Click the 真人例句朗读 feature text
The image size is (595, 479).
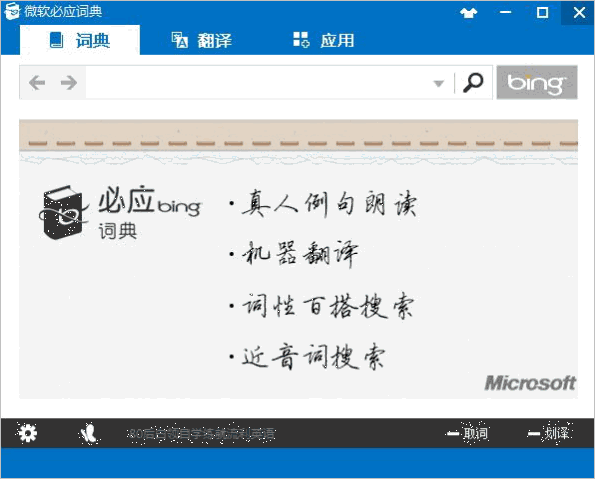329,204
